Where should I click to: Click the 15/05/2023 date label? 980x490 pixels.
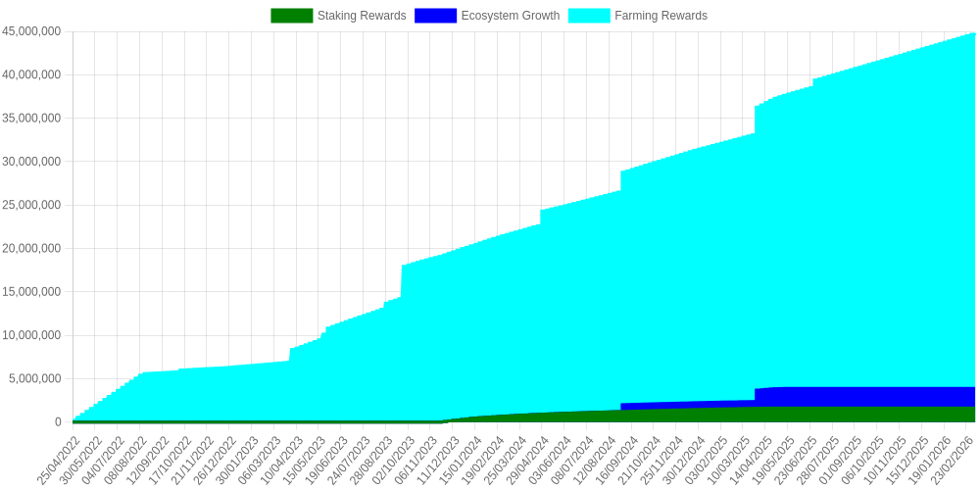(303, 462)
